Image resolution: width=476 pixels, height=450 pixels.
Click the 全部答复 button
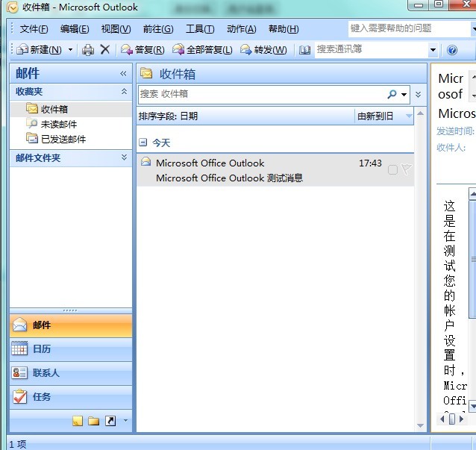202,50
